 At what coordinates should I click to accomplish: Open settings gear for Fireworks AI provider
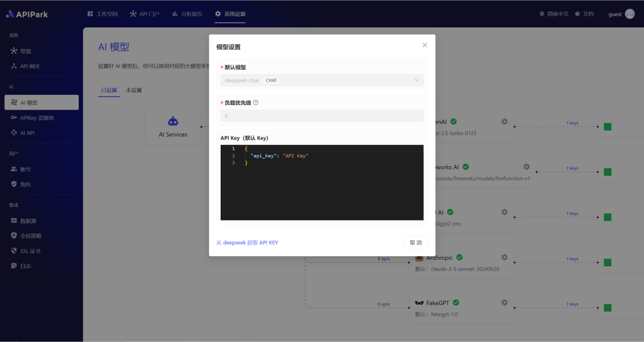tap(527, 167)
